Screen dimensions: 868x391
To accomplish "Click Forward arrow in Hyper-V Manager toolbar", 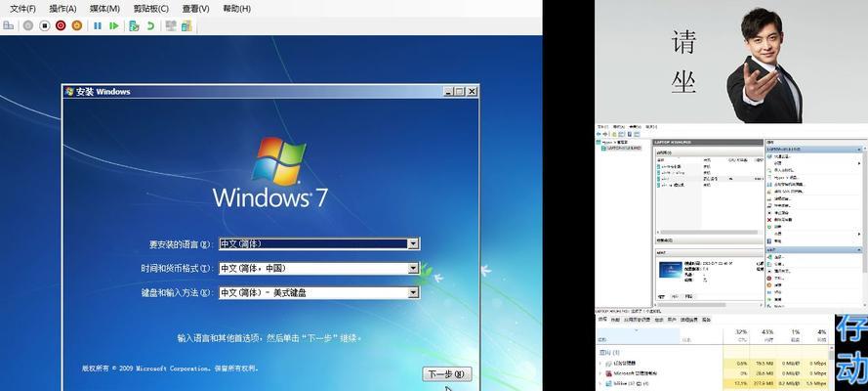I will 606,134.
